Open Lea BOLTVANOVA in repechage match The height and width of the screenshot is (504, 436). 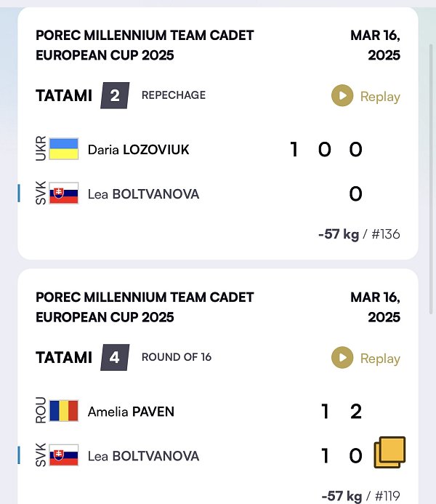pos(143,194)
